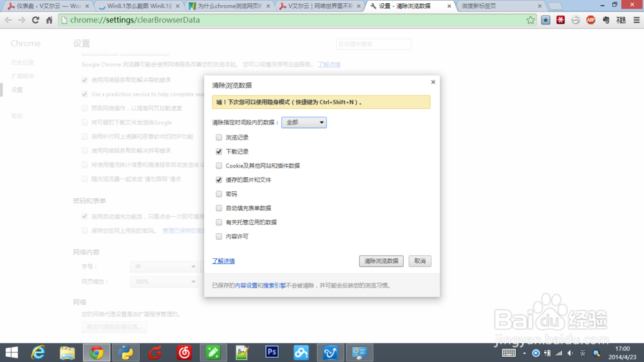Go forward to the next page

point(22,20)
